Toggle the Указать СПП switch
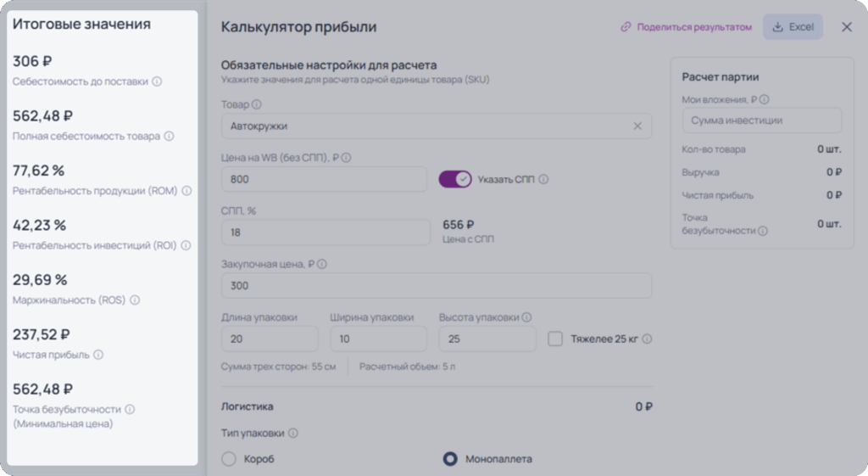 [x=455, y=179]
